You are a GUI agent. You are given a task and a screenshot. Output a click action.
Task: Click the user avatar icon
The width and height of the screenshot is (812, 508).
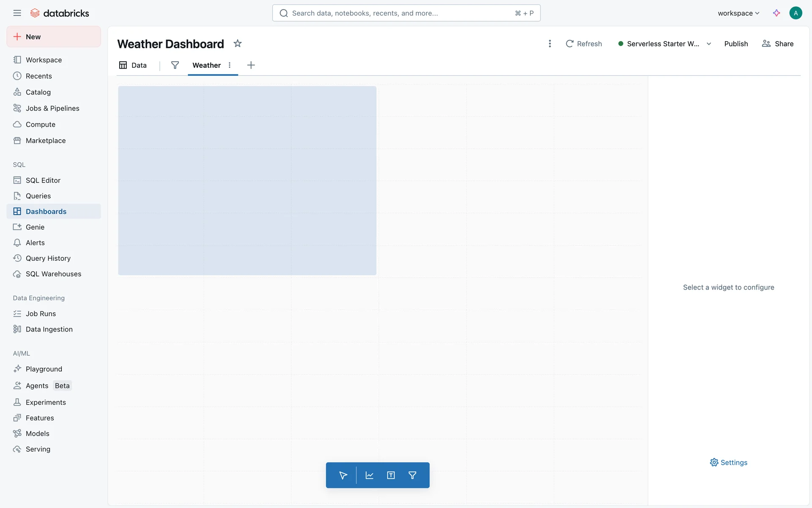point(796,13)
